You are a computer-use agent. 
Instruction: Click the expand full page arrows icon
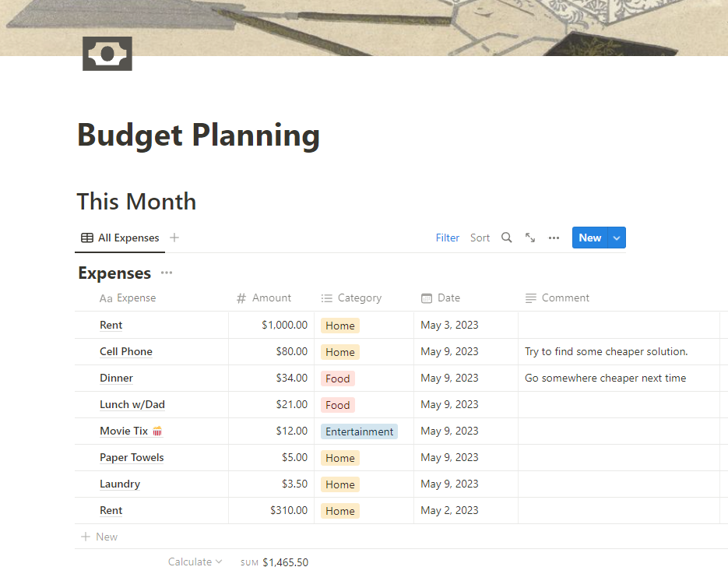coord(530,238)
